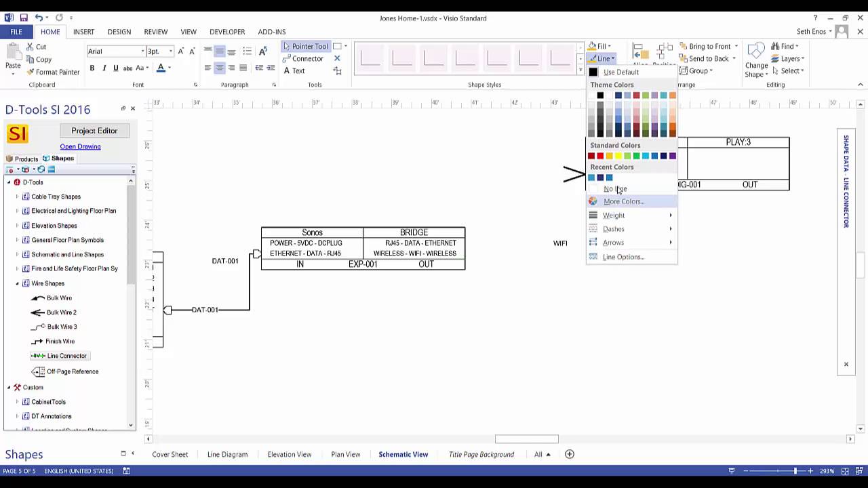The width and height of the screenshot is (868, 488).
Task: Pick black theme color swatch
Action: pos(599,95)
